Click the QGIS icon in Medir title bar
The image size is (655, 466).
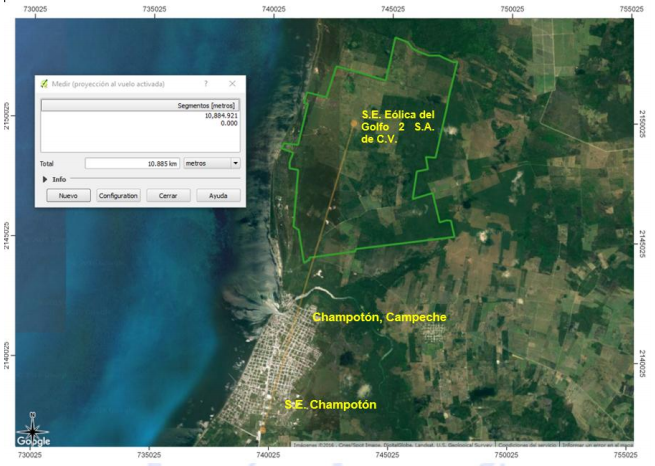(44, 84)
